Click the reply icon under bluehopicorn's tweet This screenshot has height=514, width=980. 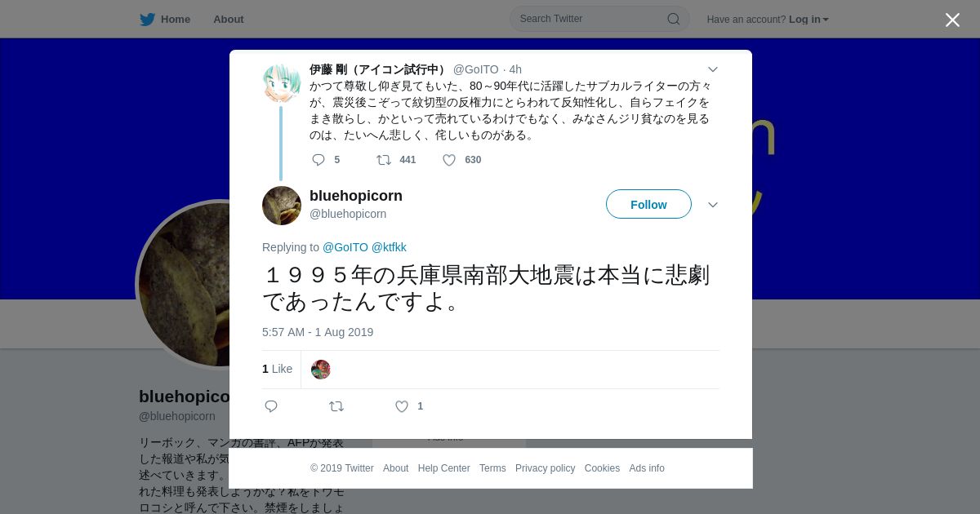[x=271, y=406]
